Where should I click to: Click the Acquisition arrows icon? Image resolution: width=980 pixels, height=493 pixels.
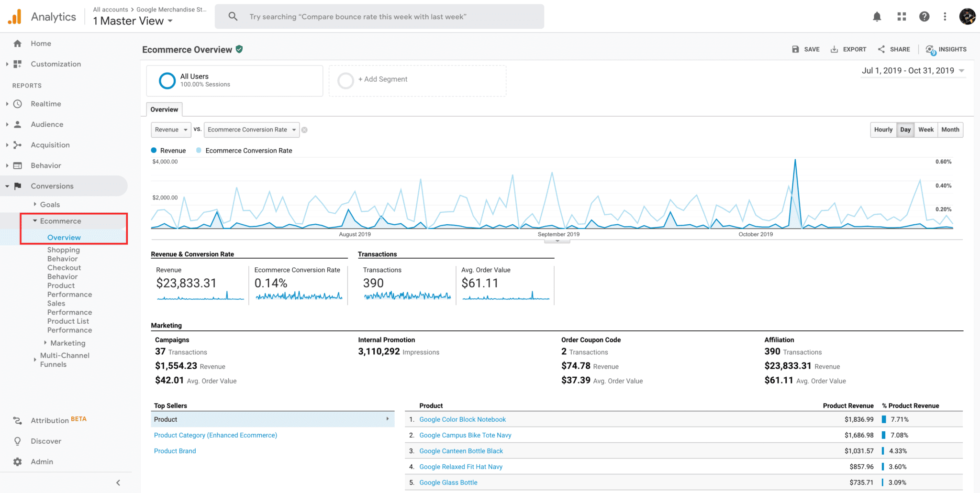18,145
